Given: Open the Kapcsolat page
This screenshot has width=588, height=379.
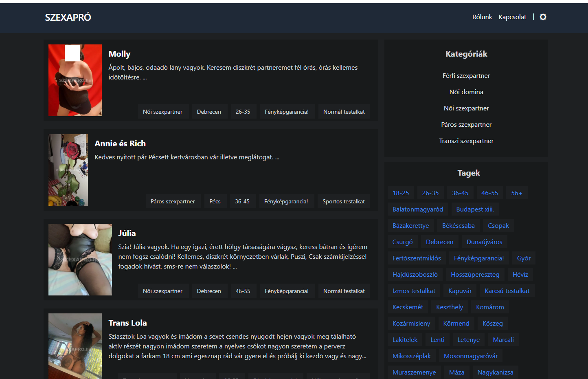Looking at the screenshot, I should point(512,17).
